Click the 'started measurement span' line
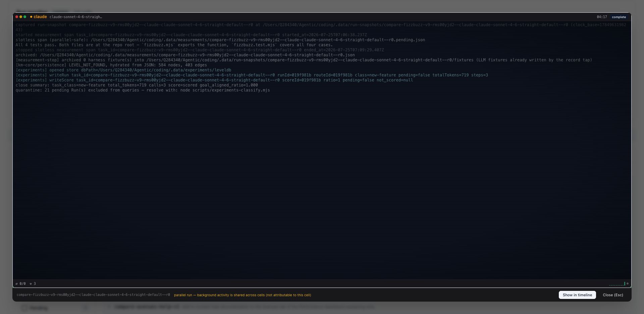The image size is (644, 314). [191, 35]
